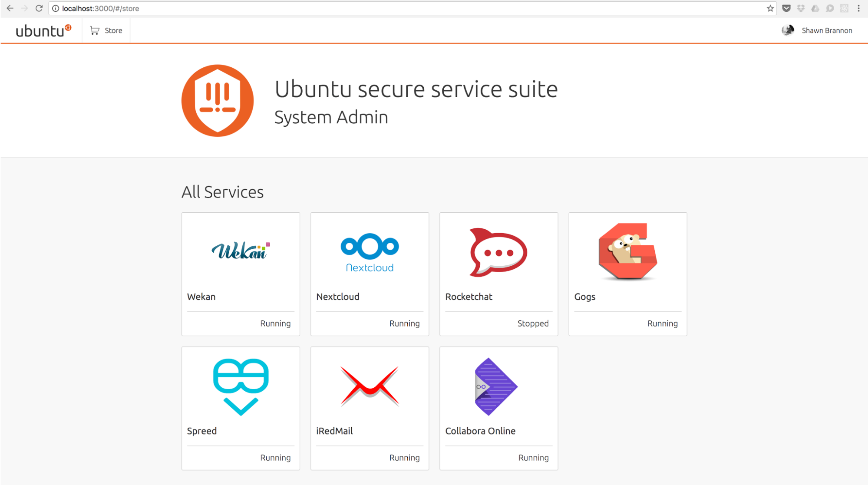Click the Rocketchat speech bubble logo
The width and height of the screenshot is (868, 485).
(x=498, y=252)
